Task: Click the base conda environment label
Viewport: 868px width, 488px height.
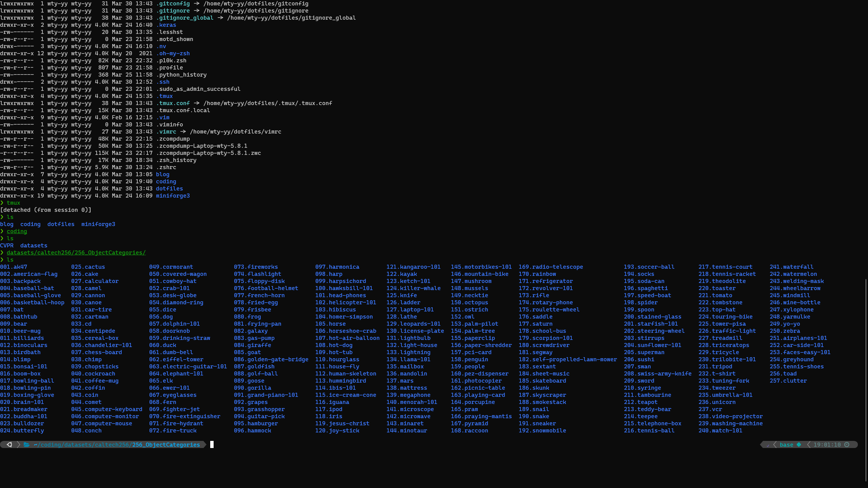Action: click(x=786, y=445)
